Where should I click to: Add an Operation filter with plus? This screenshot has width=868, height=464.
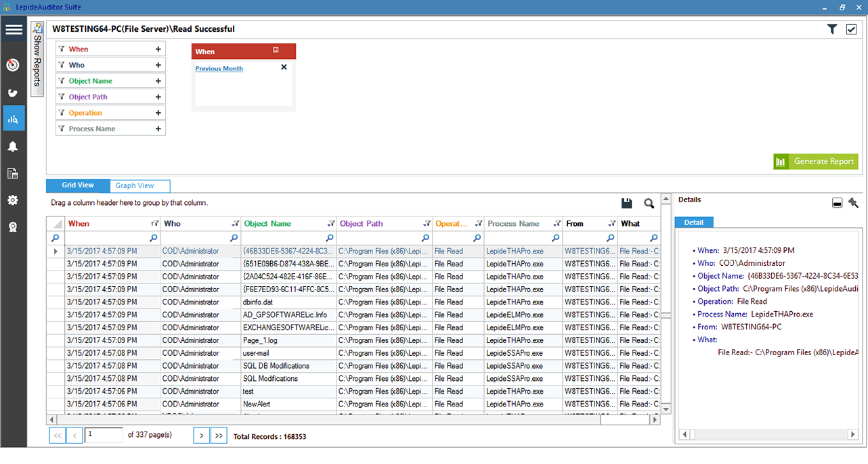(158, 113)
